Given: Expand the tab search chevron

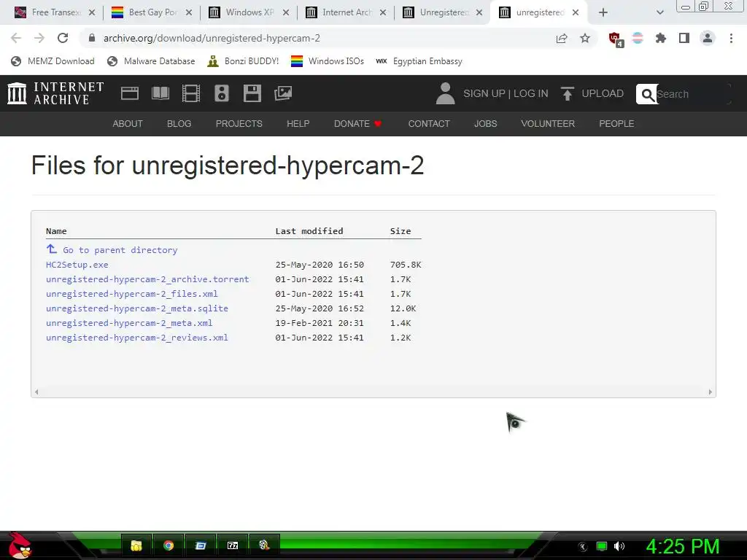Looking at the screenshot, I should 659,12.
